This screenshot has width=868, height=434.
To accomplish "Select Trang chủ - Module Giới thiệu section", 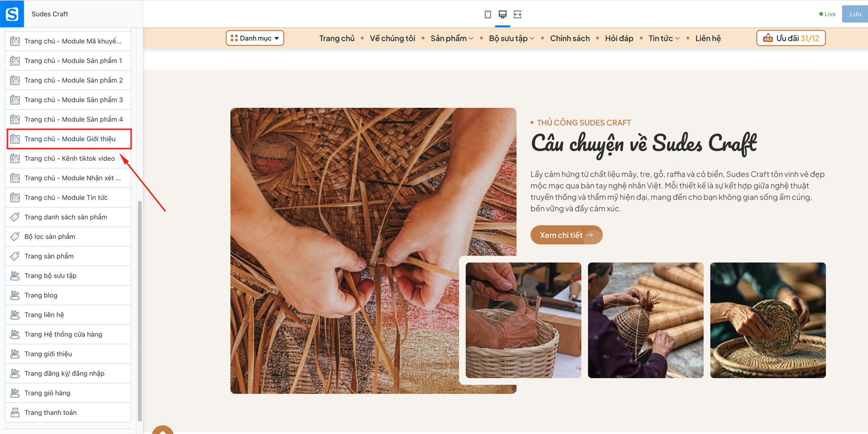I will pos(69,139).
